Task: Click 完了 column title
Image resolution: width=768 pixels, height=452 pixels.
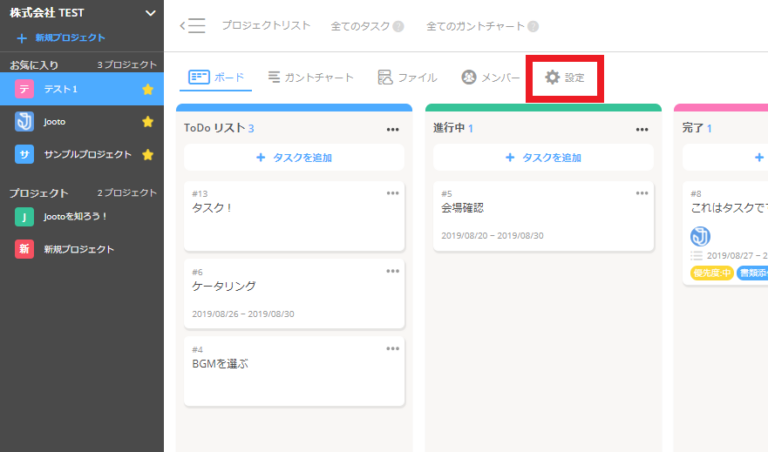Action: (x=693, y=128)
